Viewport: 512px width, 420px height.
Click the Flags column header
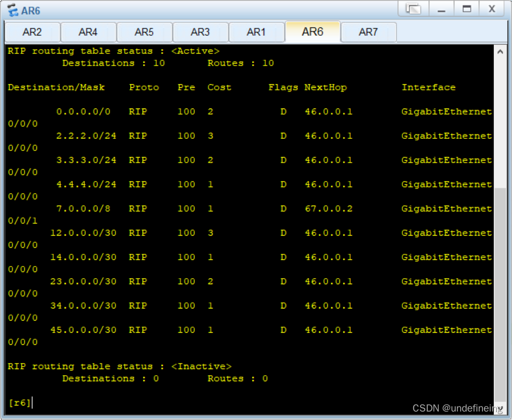(x=283, y=87)
